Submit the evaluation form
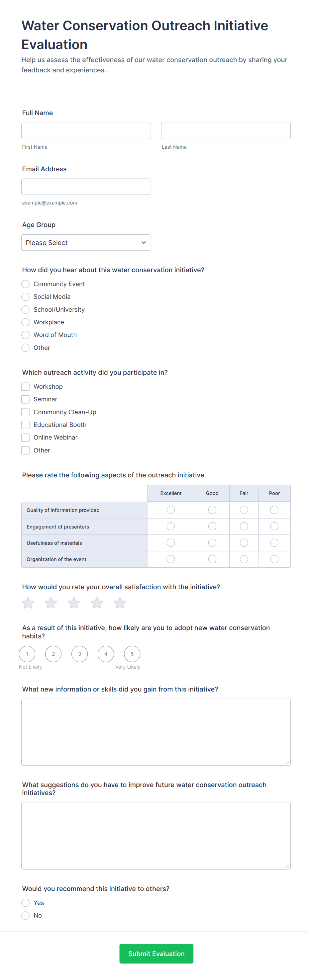 pos(156,953)
